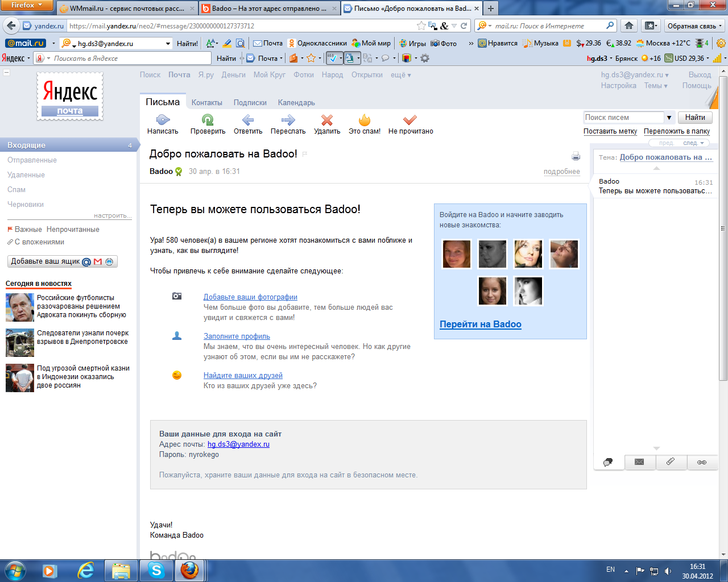Click Поставить метку link
Image resolution: width=728 pixels, height=582 pixels.
tap(610, 131)
